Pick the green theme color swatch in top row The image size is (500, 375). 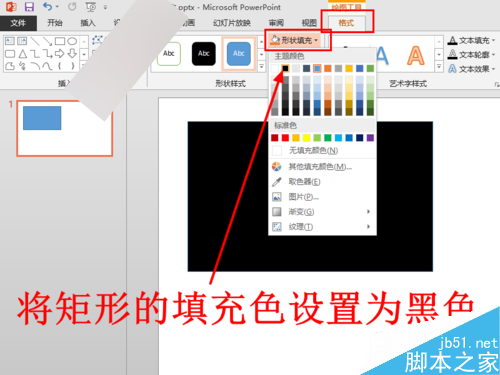370,68
